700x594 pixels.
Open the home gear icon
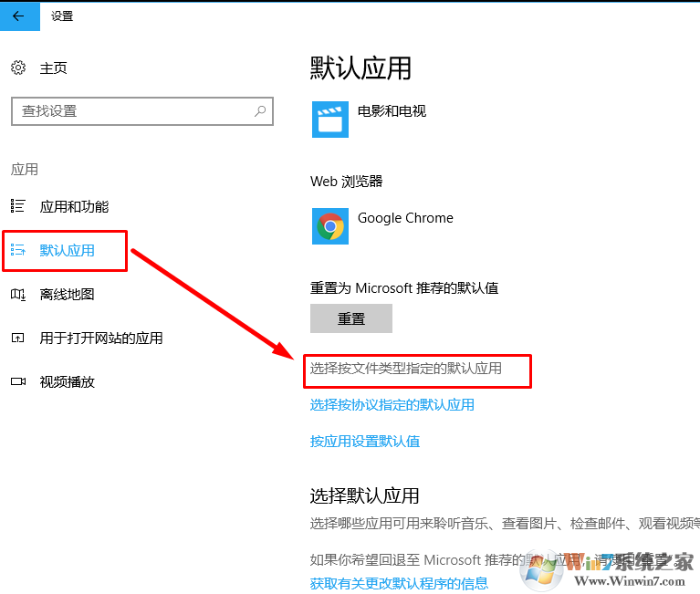pyautogui.click(x=18, y=68)
